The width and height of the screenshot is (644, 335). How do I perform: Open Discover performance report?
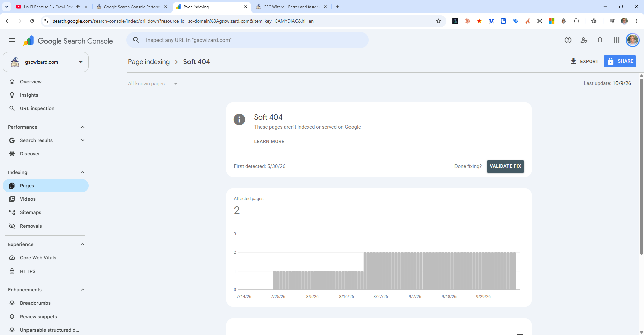(46, 154)
